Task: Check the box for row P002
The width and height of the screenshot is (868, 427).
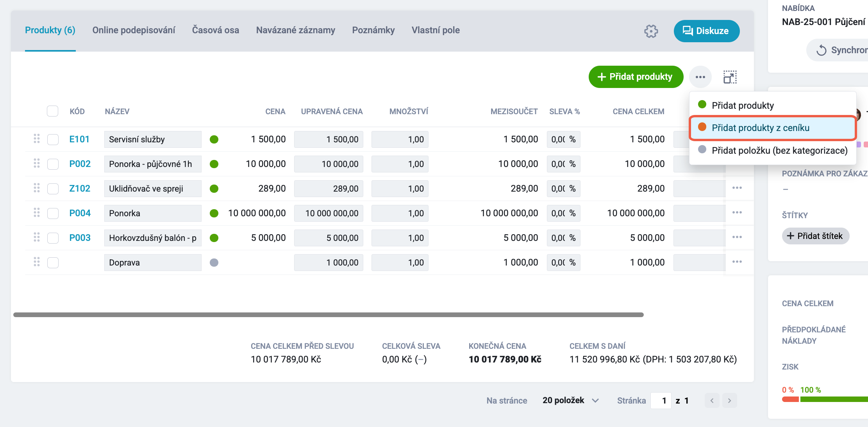Action: coord(53,164)
